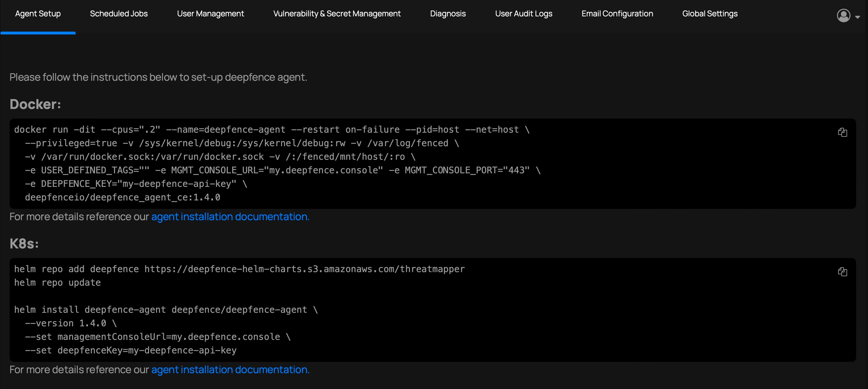Click the 'DEEPFENCE_KEY' environment line
Screen dimensions: 868x389
click(136, 184)
